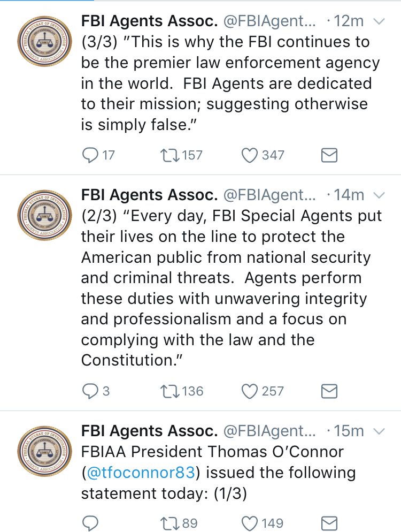Reply to the (3/3) tweet
401x532 pixels.
[x=90, y=155]
